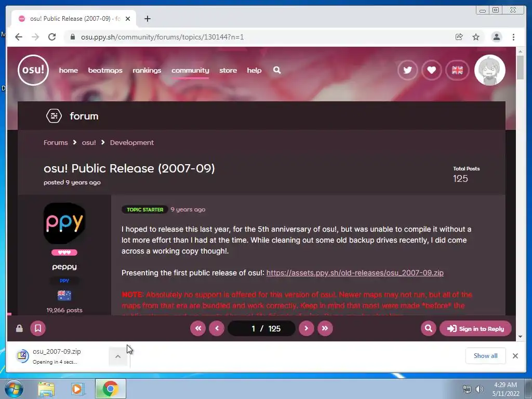
Task: Edit the post number field showing 1
Action: coord(253,328)
